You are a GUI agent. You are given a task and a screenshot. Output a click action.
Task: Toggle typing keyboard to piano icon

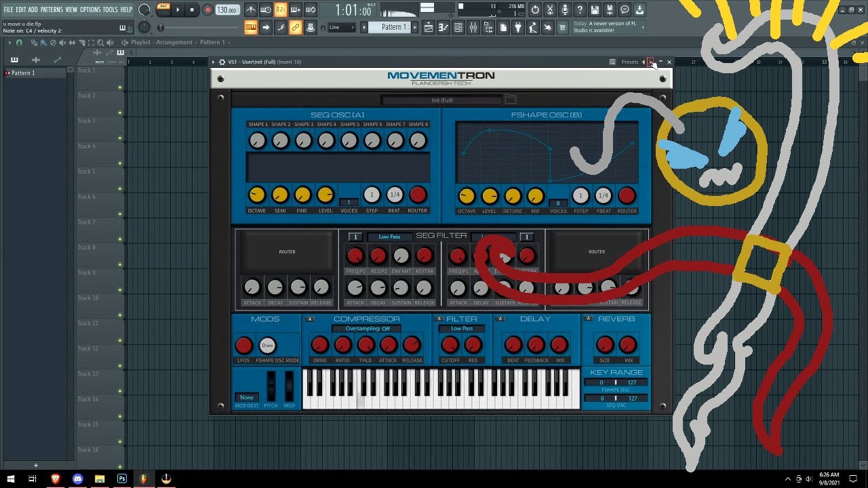251,27
